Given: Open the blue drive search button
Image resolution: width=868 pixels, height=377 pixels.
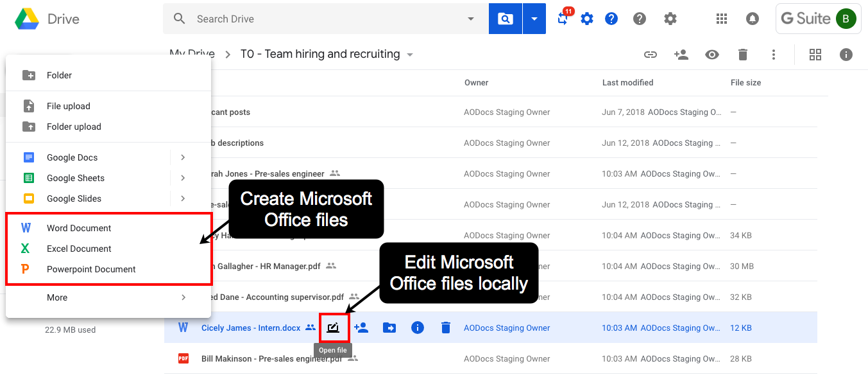Looking at the screenshot, I should pos(505,19).
